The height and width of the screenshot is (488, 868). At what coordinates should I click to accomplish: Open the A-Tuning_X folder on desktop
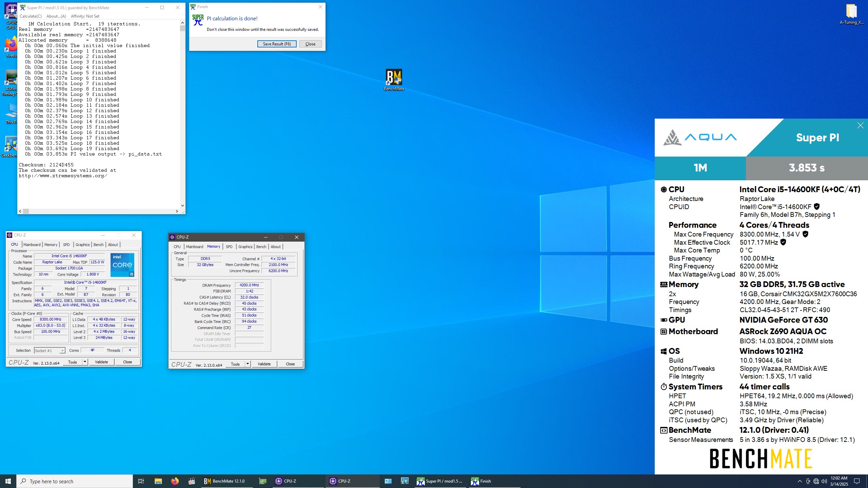[x=851, y=14]
